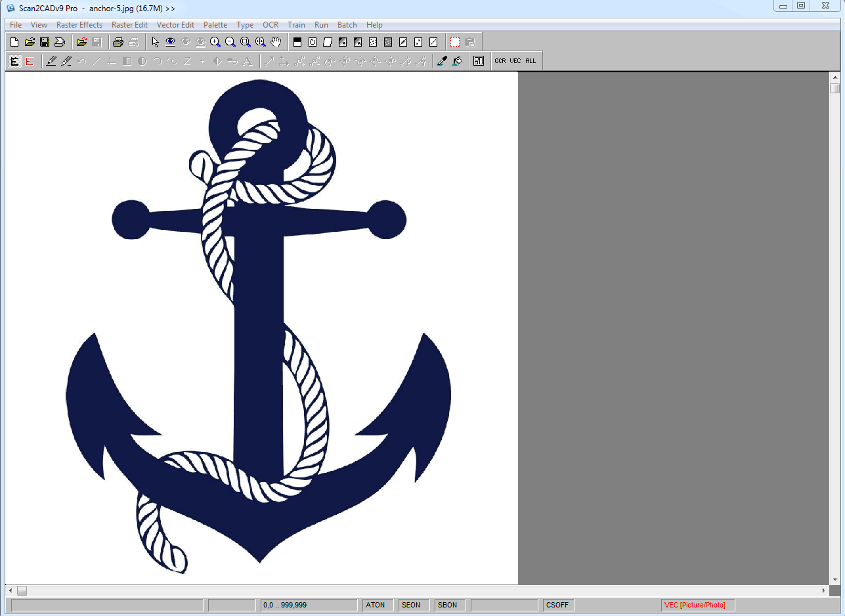Toggle SEON in the status bar
The image size is (845, 616).
(x=412, y=605)
